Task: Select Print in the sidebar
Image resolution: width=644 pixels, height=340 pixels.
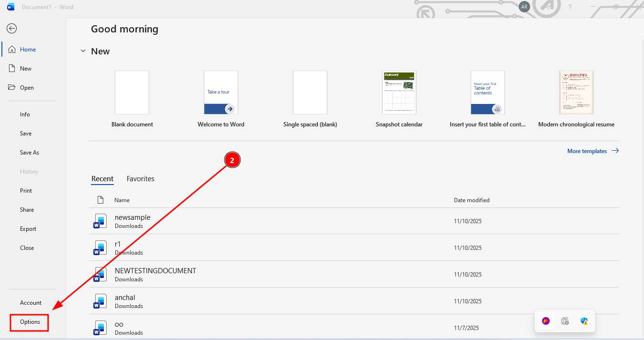Action: click(26, 191)
